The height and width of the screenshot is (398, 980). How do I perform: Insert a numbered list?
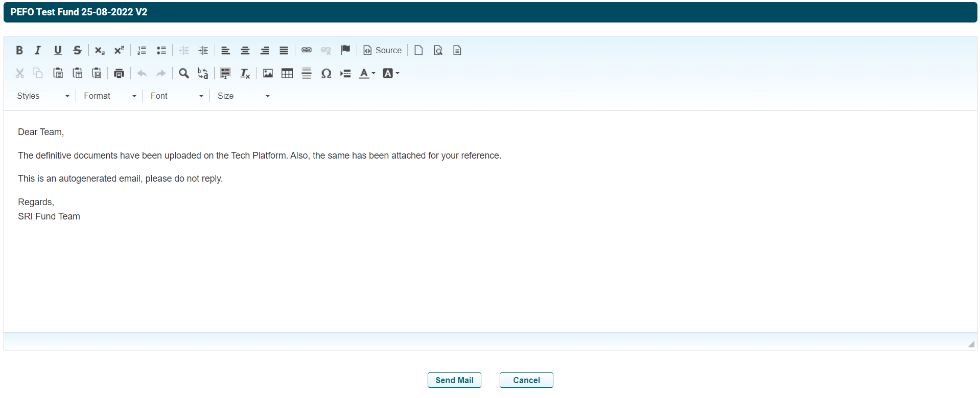tap(142, 50)
